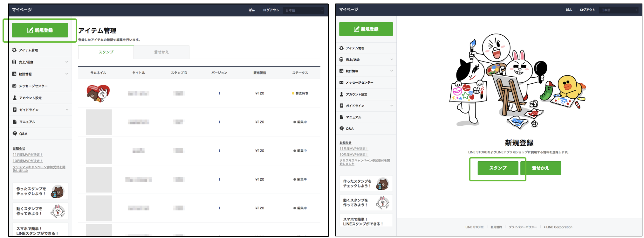Click ログアウト link in left screenshot header
644x238 pixels.
[x=271, y=10]
